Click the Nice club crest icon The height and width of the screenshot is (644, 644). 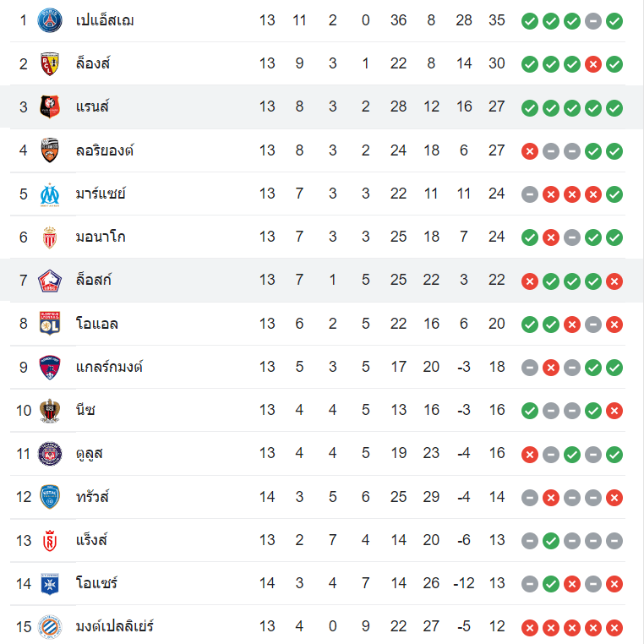coord(50,410)
